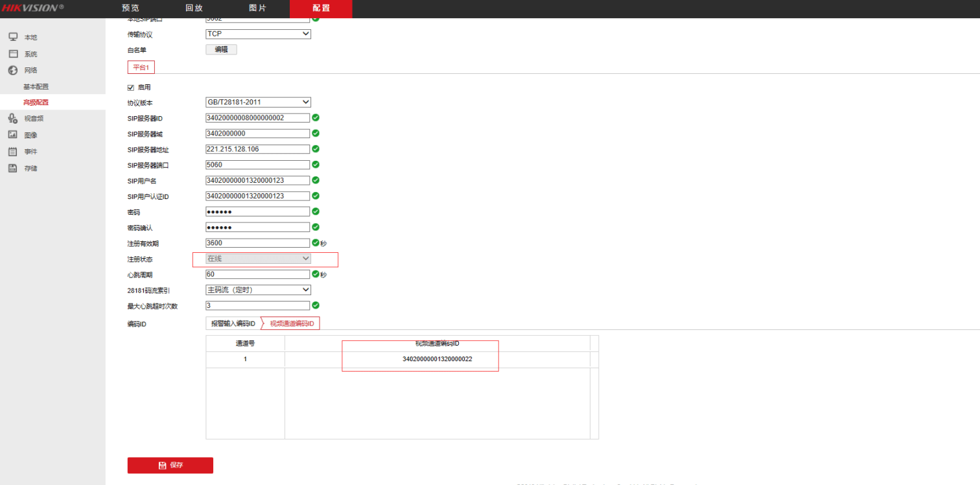The height and width of the screenshot is (485, 980).
Task: Click the 本地 monitor icon in sidebar
Action: tap(13, 37)
